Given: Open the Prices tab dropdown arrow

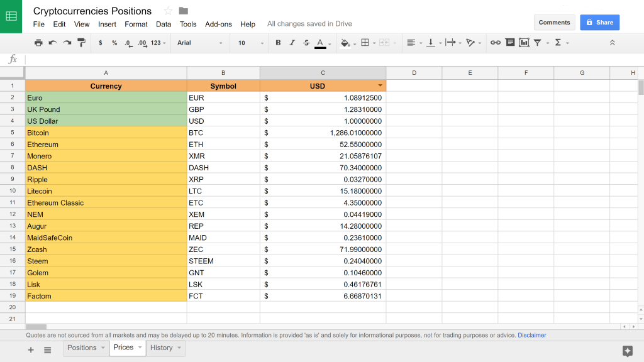Looking at the screenshot, I should (x=140, y=348).
